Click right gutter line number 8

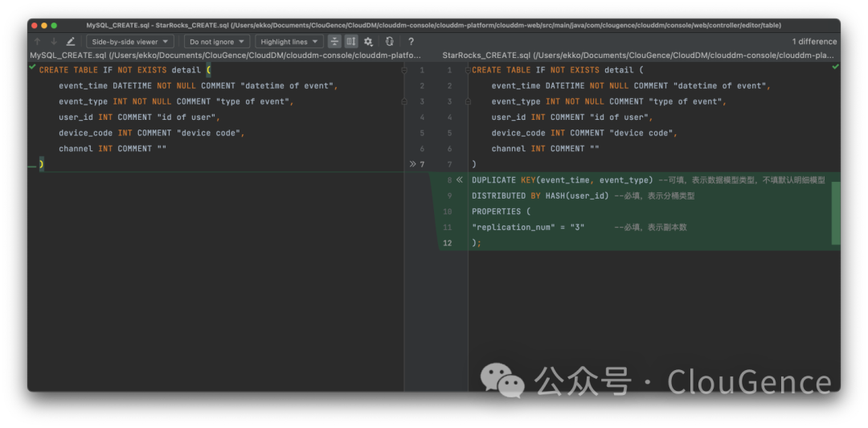point(449,179)
